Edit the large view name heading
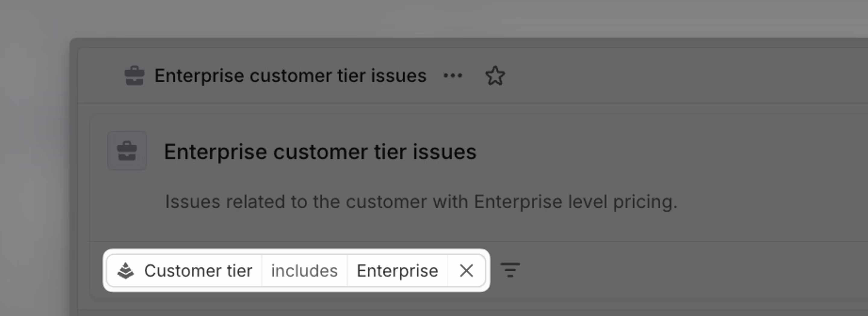Viewport: 868px width, 316px height. point(320,152)
